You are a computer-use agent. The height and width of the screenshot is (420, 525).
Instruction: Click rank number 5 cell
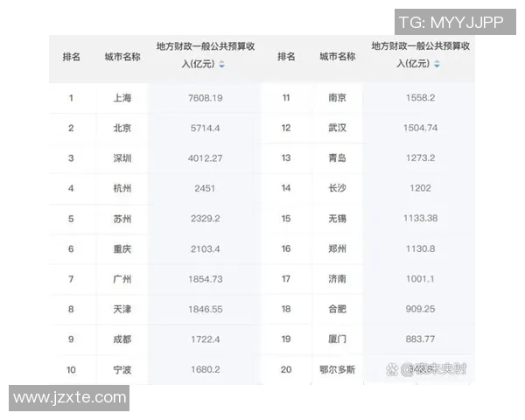click(x=71, y=219)
